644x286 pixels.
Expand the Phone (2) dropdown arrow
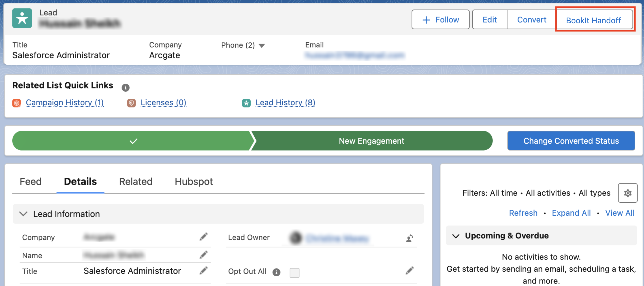pos(262,45)
